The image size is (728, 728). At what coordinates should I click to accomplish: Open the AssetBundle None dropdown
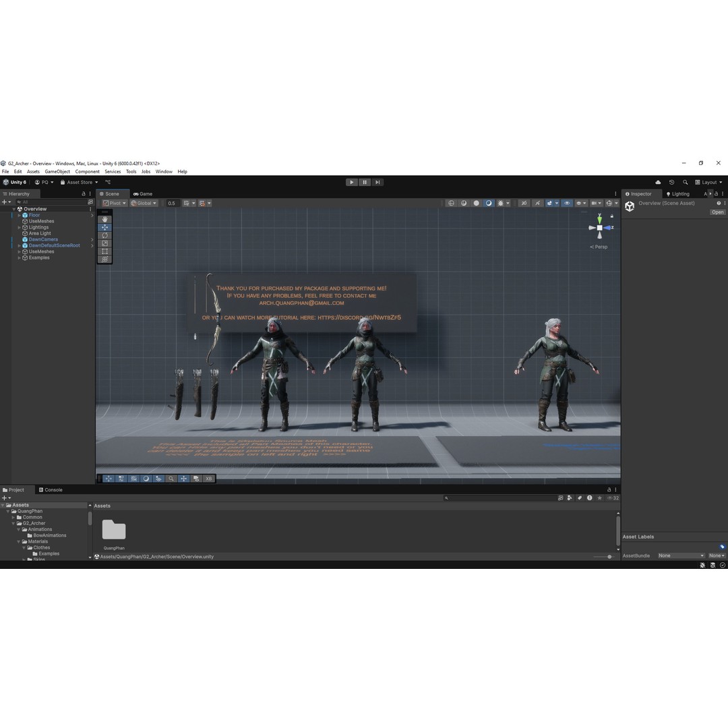[x=681, y=555]
